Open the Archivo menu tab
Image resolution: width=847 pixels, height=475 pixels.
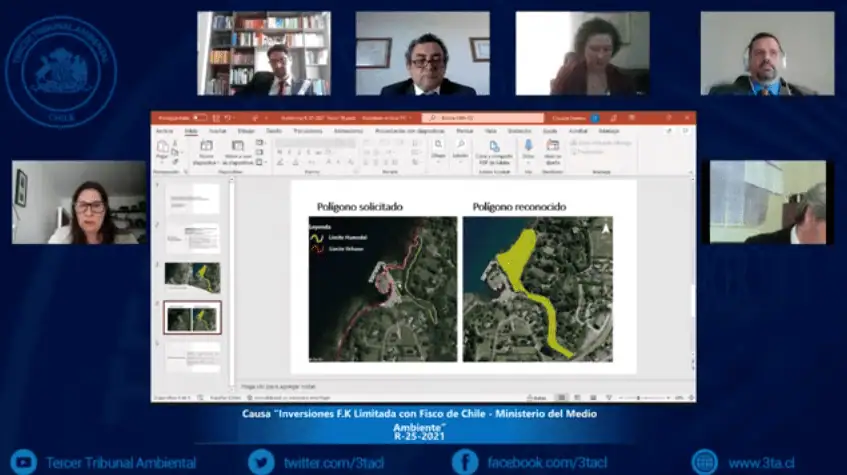click(164, 131)
